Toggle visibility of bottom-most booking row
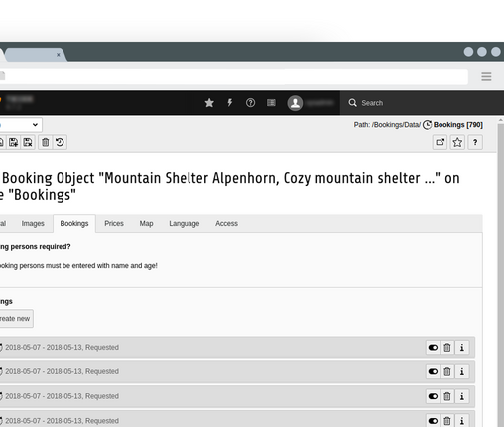The image size is (504, 427). pos(433,420)
